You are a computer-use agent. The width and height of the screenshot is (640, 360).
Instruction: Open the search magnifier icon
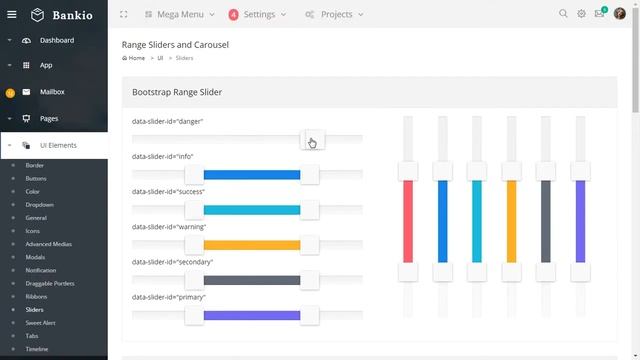(563, 13)
